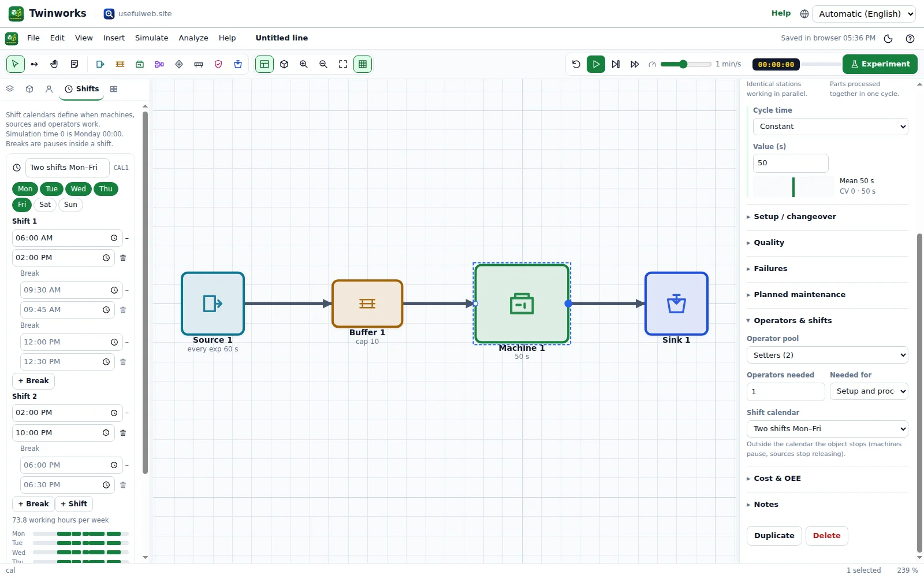
Task: Open the Shift calendar dropdown
Action: coord(827,429)
